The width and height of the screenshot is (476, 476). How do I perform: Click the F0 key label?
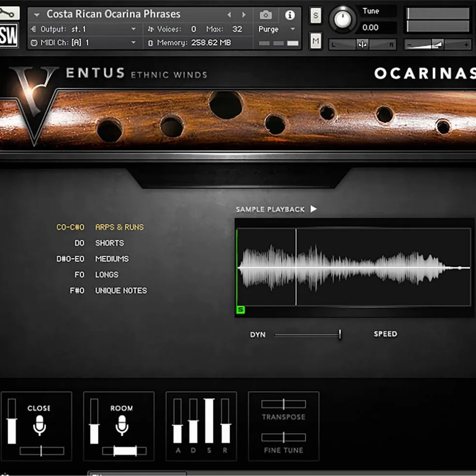click(79, 274)
